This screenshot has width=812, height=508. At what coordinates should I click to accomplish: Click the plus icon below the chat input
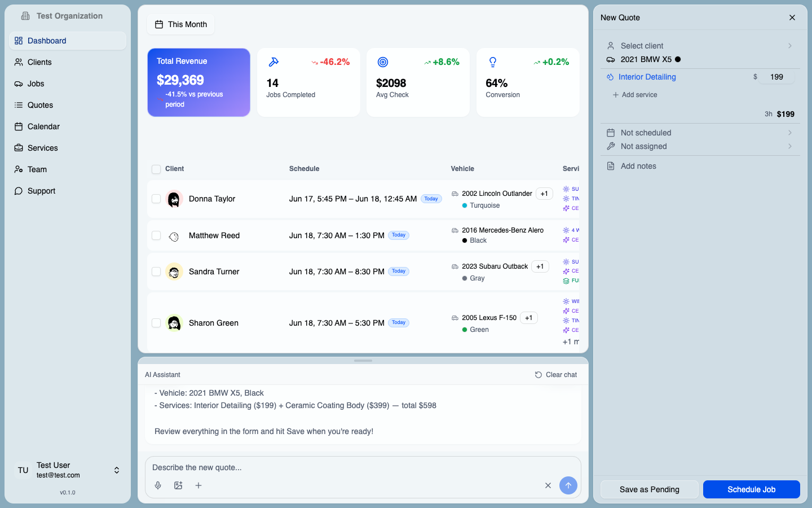pos(198,485)
